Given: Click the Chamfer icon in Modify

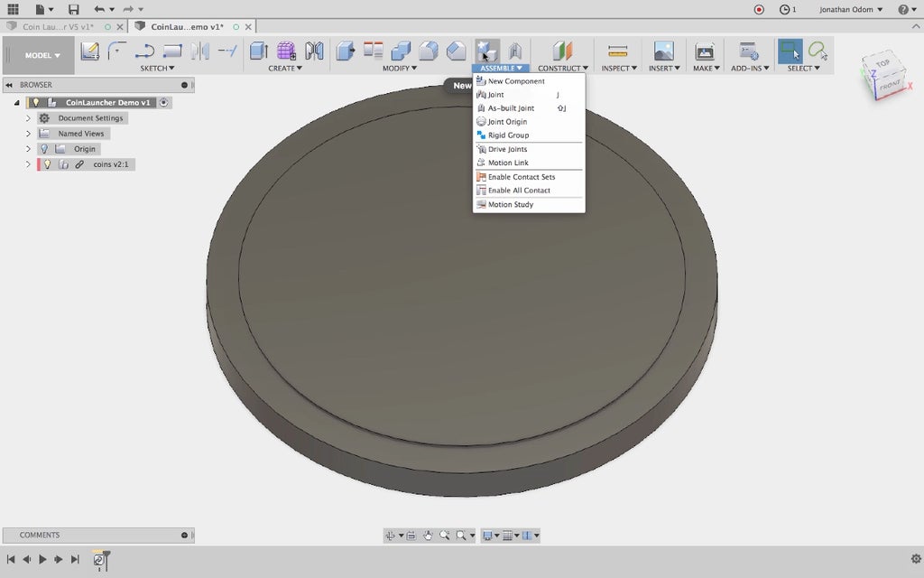Looking at the screenshot, I should 456,51.
